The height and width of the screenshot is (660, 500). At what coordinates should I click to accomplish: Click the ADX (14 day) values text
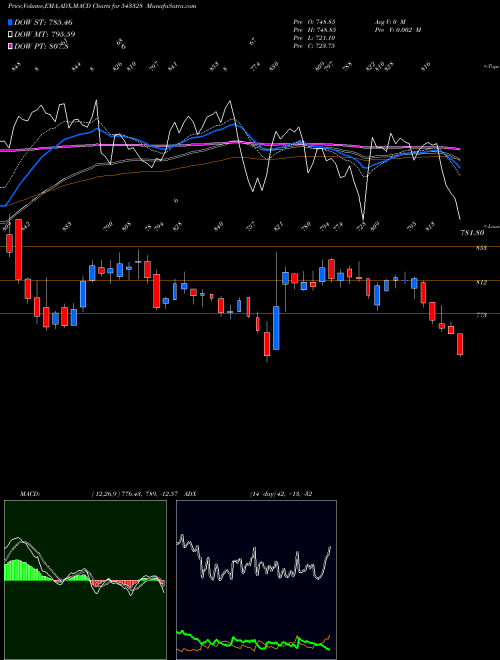[281, 494]
